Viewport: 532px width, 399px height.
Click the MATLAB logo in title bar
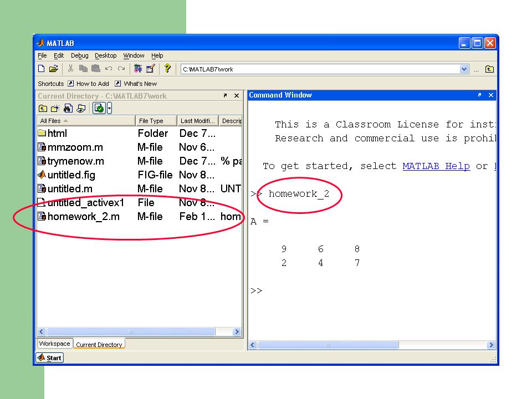[40, 43]
